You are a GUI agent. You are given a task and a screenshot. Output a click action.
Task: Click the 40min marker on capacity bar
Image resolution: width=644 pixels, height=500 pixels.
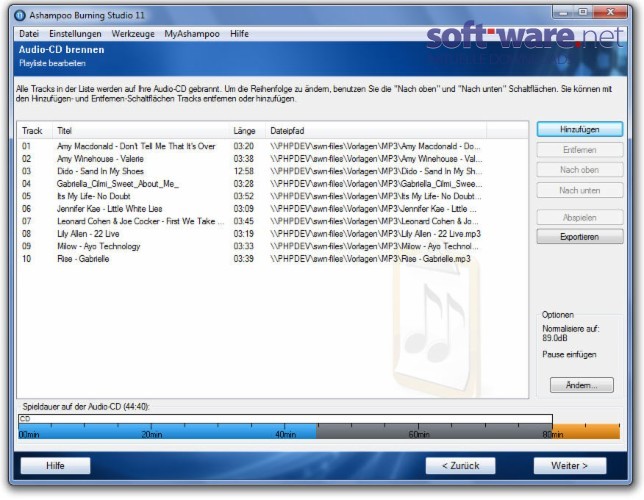click(x=285, y=434)
